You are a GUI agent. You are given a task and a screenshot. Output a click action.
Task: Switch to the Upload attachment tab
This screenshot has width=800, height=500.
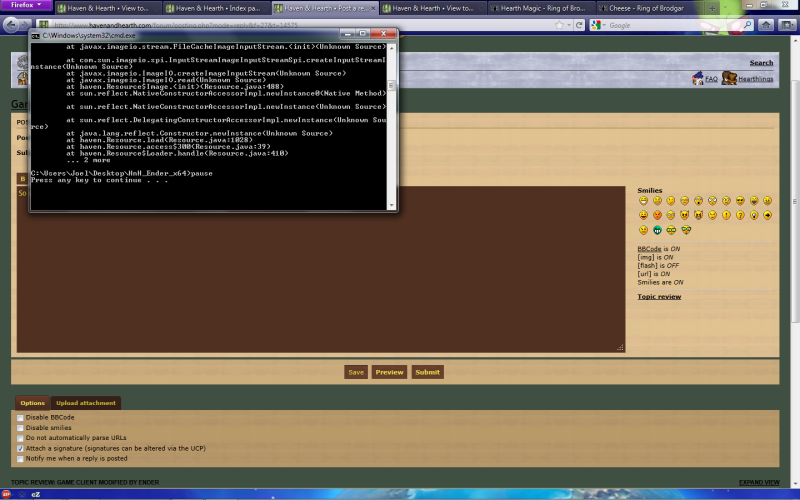coord(86,403)
